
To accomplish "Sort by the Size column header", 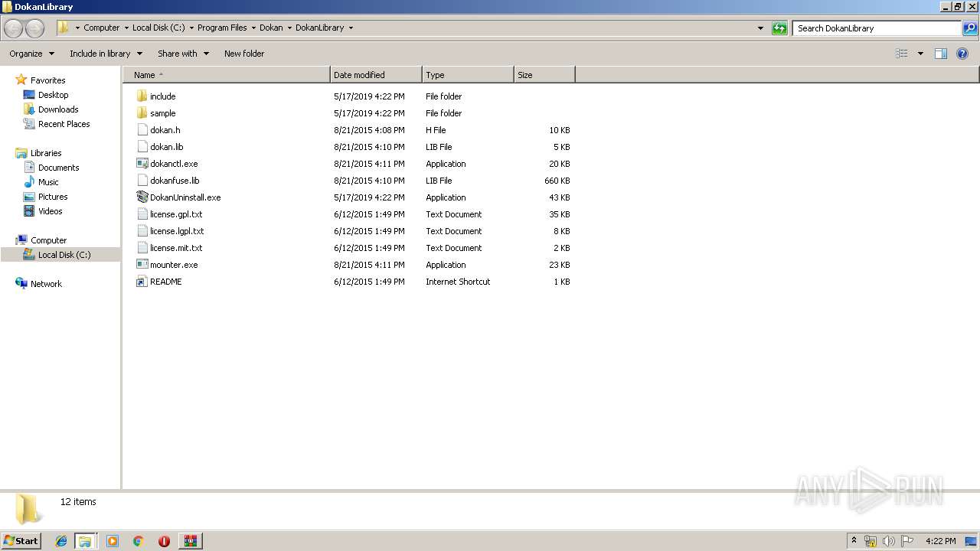I will click(x=544, y=75).
